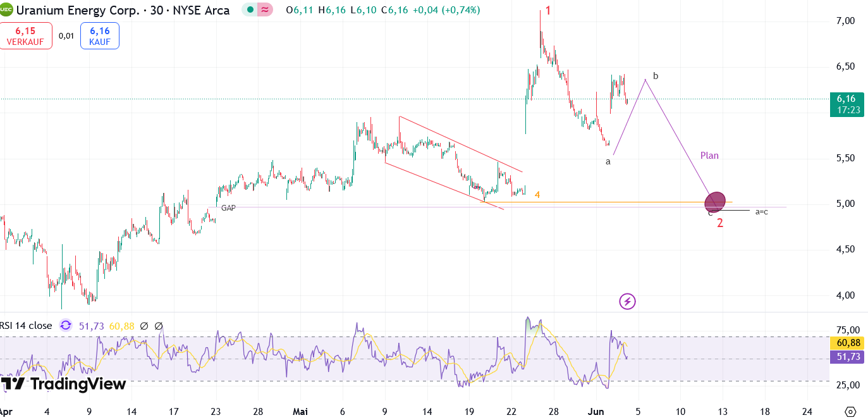Click the spread value 0,01

[x=66, y=36]
